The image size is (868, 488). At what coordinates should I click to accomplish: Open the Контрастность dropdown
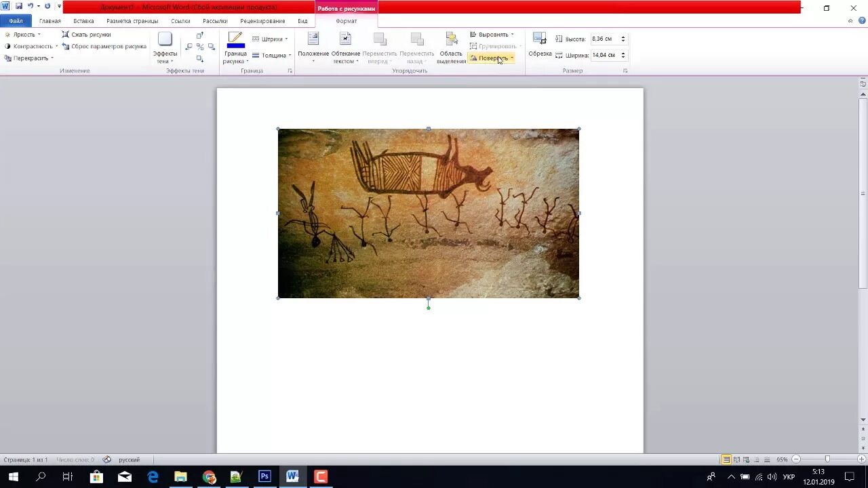pos(31,46)
